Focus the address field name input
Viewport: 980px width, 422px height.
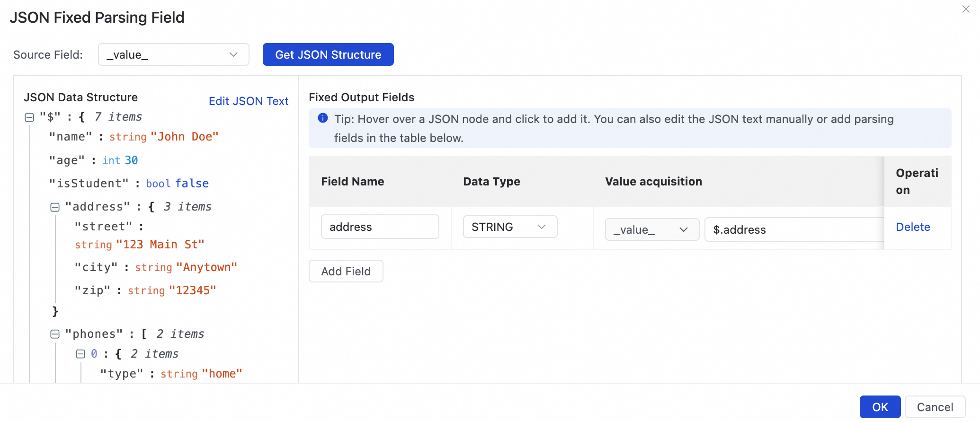point(380,227)
